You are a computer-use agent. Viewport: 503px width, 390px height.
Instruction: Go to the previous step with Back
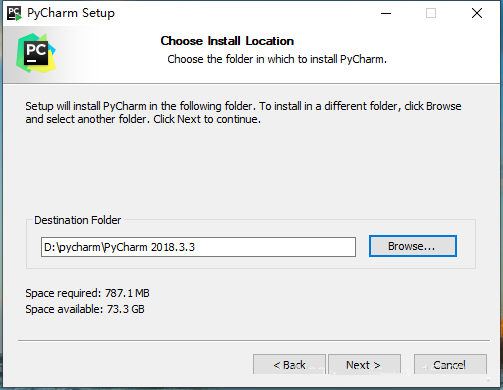pos(289,364)
